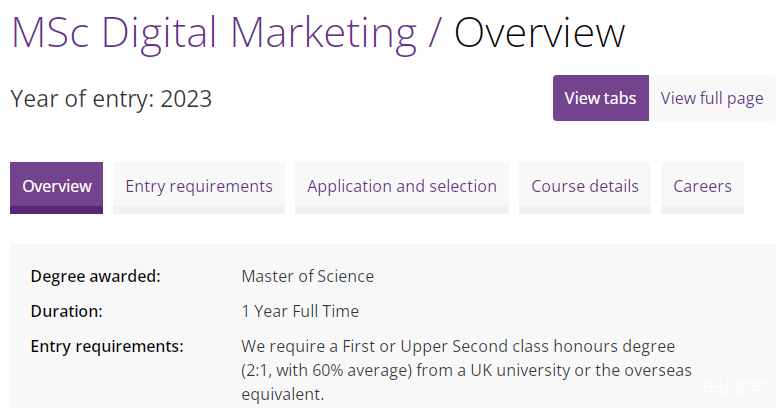
Task: Click the Year of entry: 2023 text
Action: (x=111, y=99)
